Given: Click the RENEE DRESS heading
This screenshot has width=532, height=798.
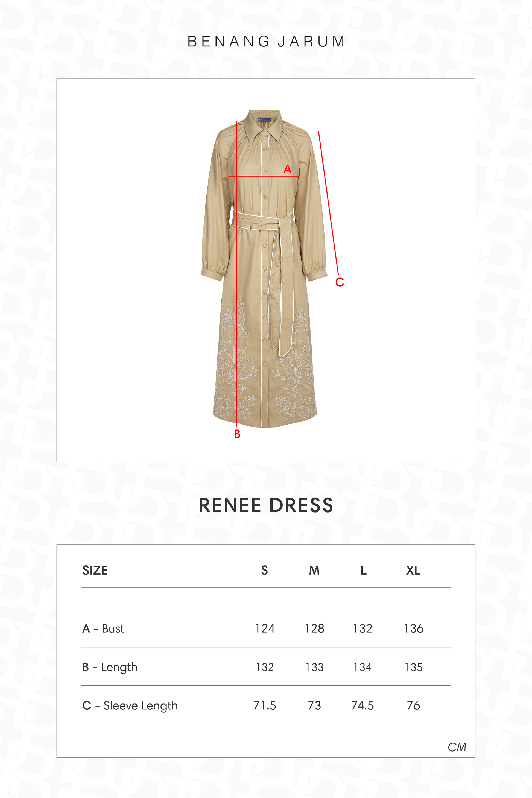Looking at the screenshot, I should click(x=266, y=505).
